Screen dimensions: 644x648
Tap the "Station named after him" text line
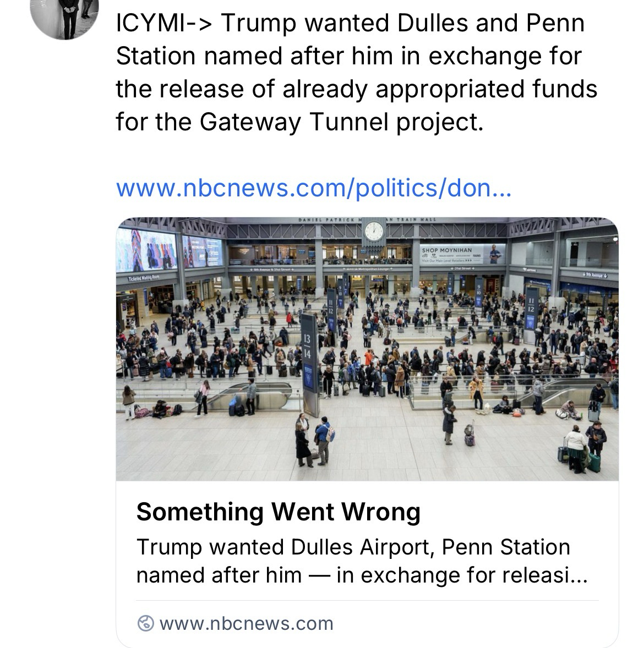(x=348, y=56)
